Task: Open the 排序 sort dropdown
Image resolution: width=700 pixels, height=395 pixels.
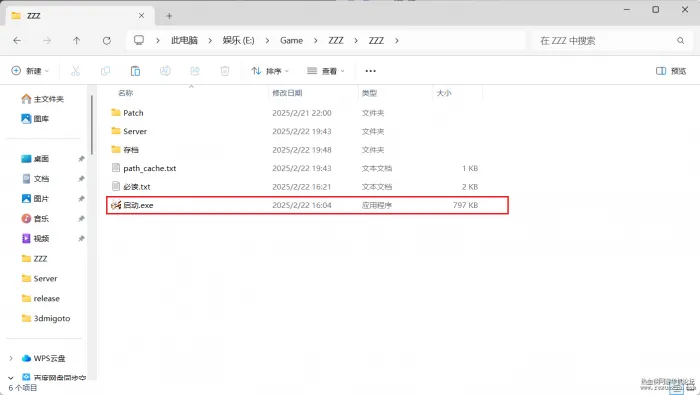Action: (x=270, y=71)
